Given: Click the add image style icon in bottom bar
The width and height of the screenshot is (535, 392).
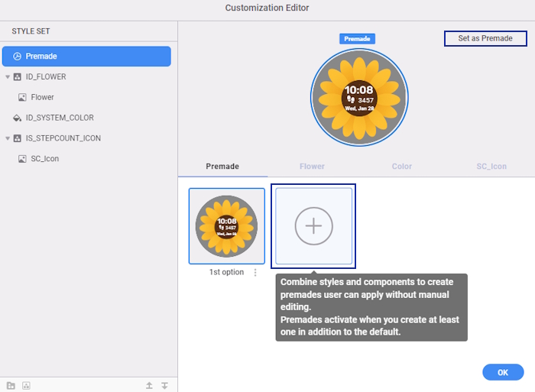Looking at the screenshot, I should click(x=26, y=386).
